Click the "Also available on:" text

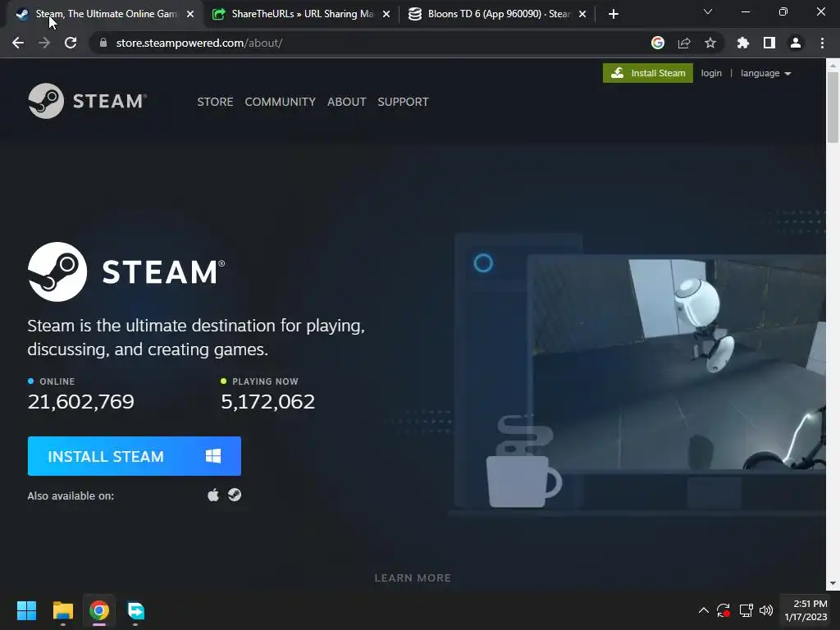(x=71, y=495)
